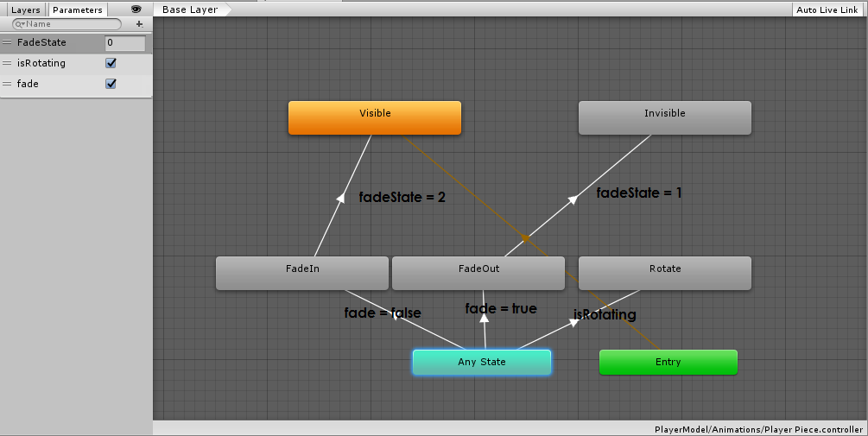Select the Invisible state node

coord(665,118)
